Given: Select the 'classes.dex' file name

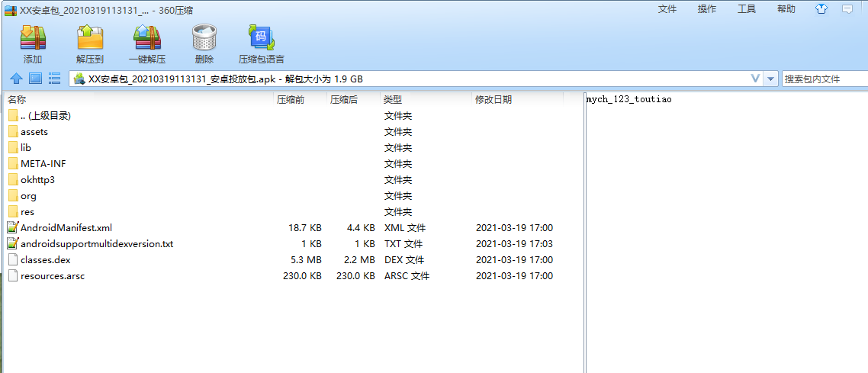Looking at the screenshot, I should click(x=46, y=259).
